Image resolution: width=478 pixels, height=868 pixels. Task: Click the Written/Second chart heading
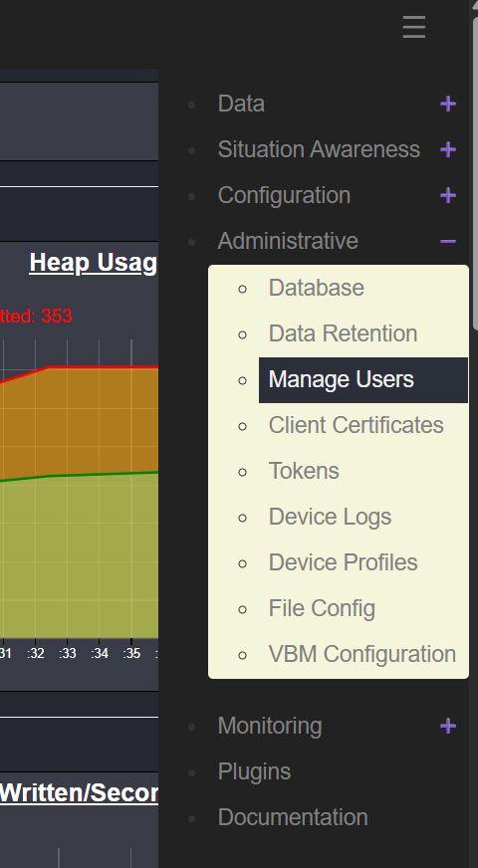coord(79,793)
